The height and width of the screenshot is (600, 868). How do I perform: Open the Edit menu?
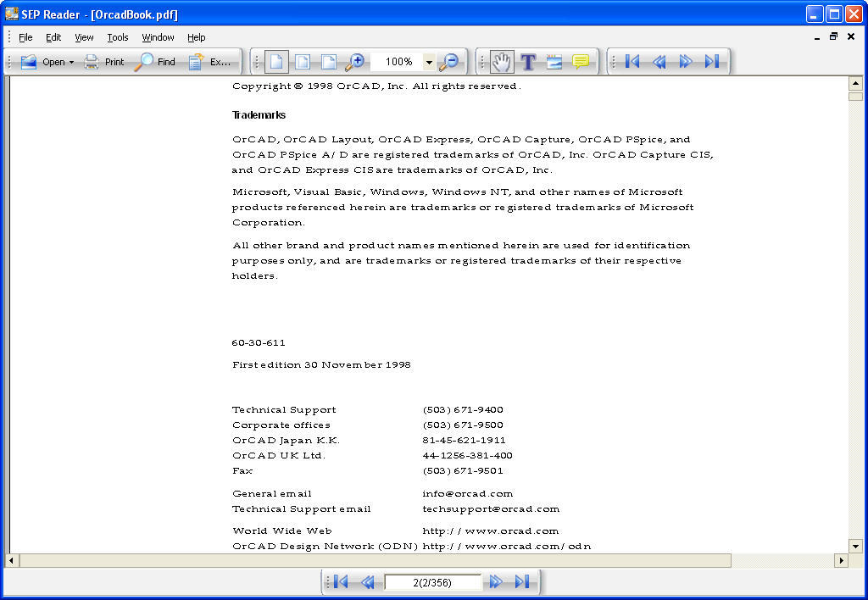(x=53, y=37)
